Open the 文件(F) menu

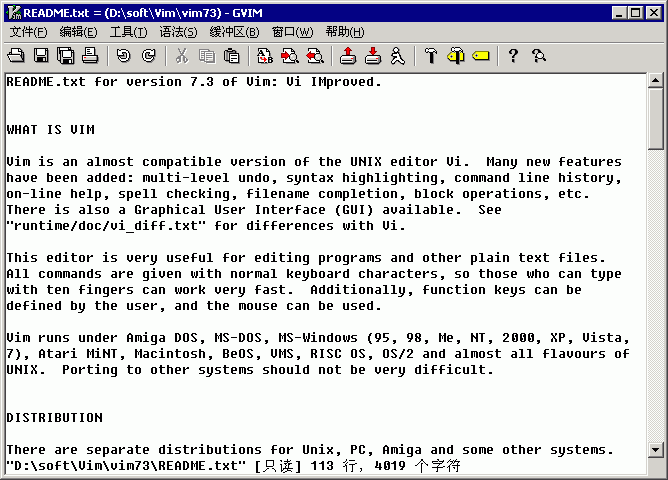29,32
